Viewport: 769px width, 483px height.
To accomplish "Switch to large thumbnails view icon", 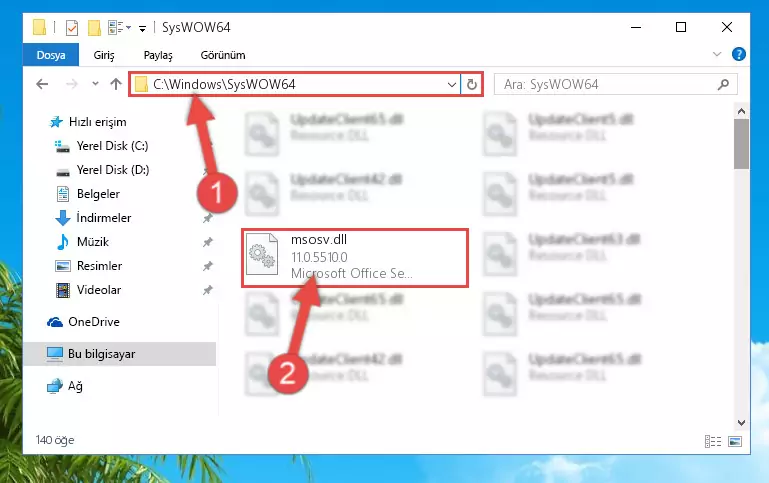I will point(735,441).
